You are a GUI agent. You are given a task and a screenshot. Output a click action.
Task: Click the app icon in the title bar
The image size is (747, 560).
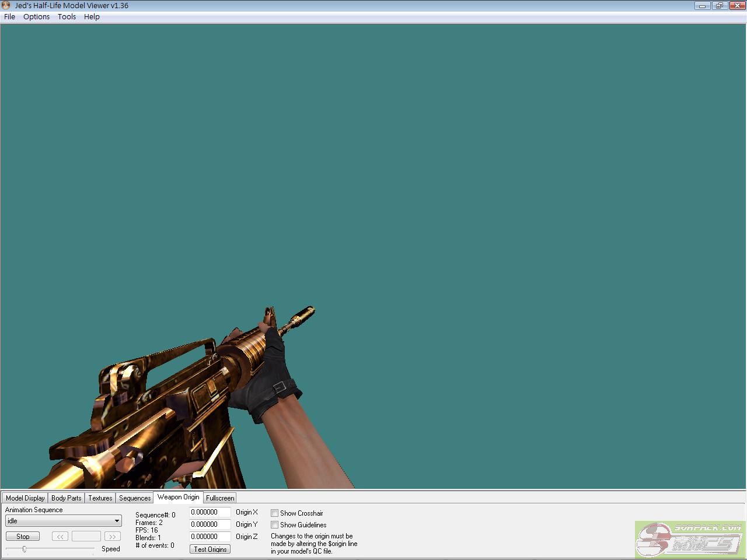(x=6, y=5)
